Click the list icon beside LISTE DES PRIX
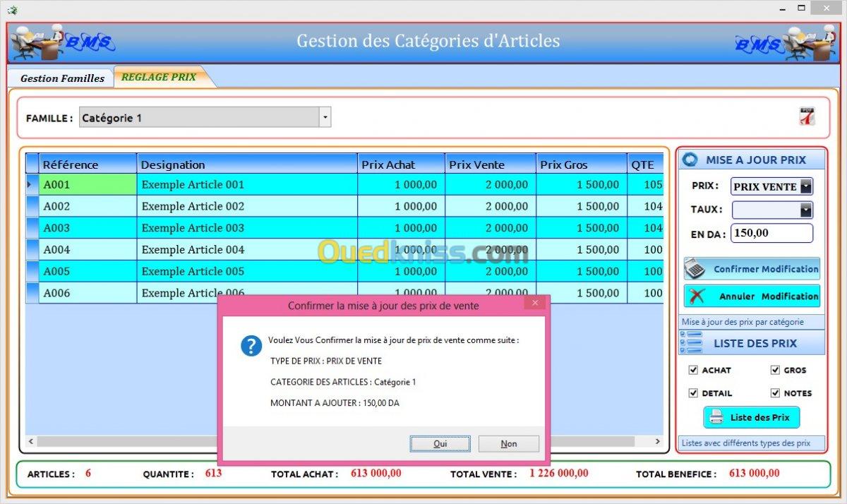The image size is (847, 504). click(x=691, y=343)
